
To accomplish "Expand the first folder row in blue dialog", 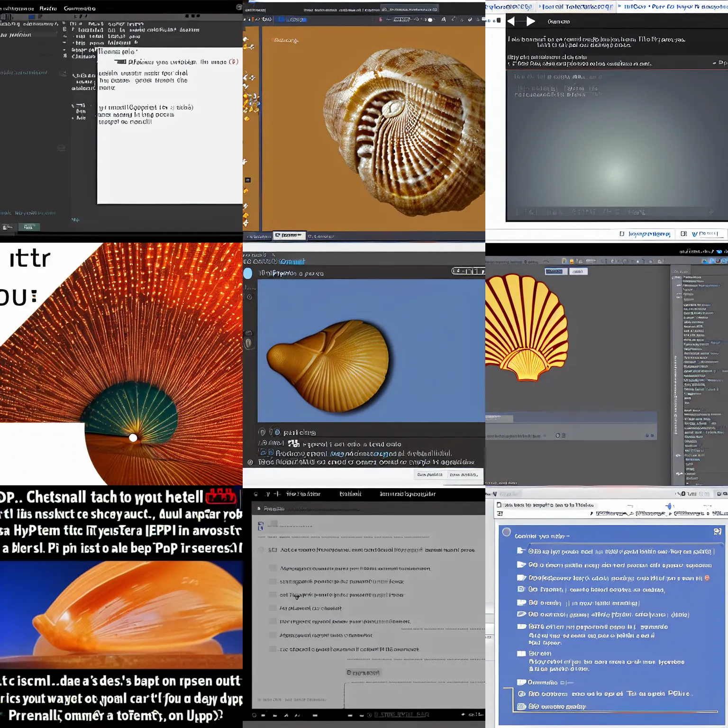I will click(x=521, y=551).
